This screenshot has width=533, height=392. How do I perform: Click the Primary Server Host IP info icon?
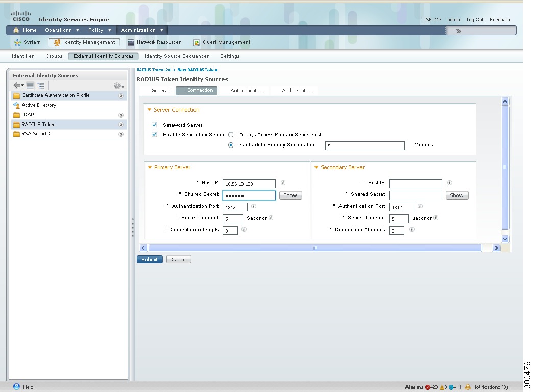(x=283, y=183)
